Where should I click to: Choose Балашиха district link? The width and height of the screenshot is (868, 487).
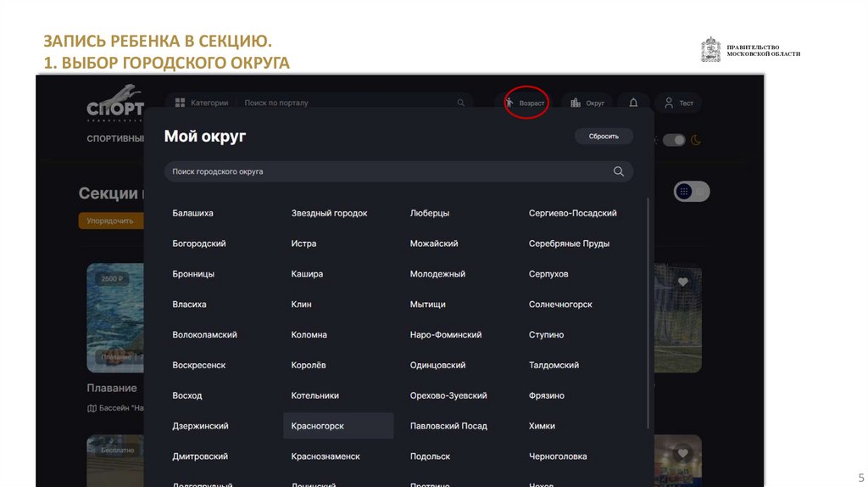(x=192, y=213)
